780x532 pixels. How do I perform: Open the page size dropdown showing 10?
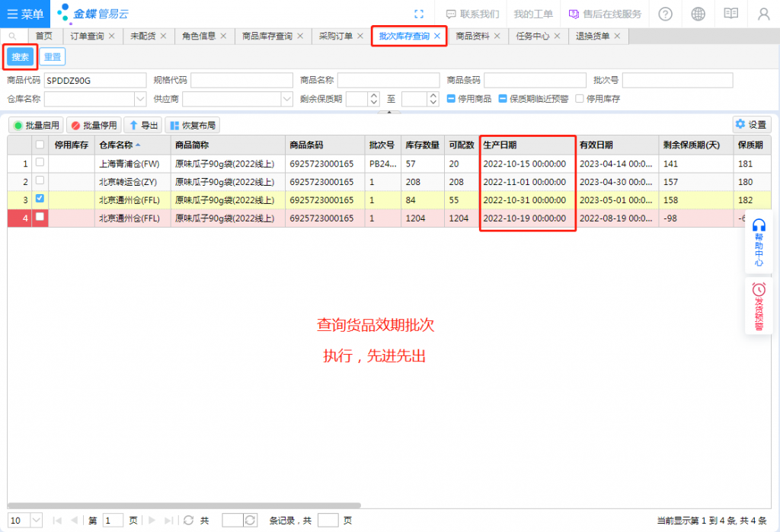[36, 520]
